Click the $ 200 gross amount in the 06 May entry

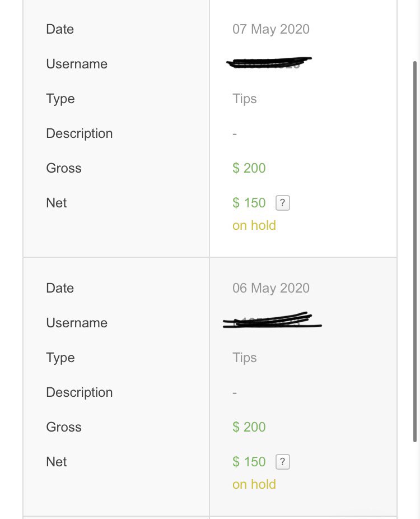point(249,427)
